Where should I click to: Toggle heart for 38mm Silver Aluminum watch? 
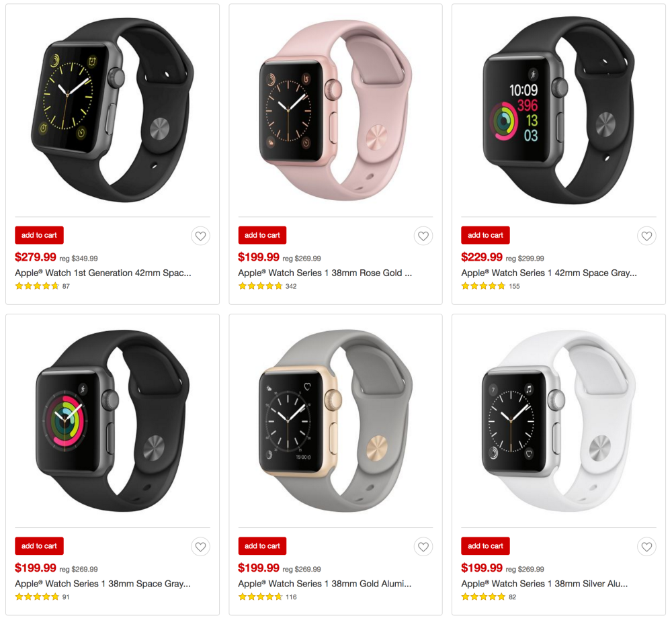click(646, 547)
